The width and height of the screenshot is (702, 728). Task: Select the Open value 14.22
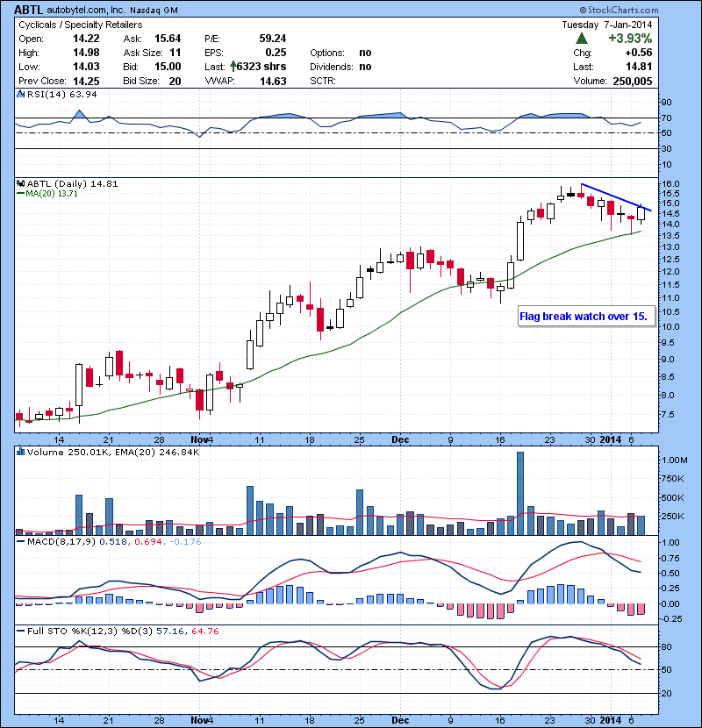pyautogui.click(x=86, y=39)
